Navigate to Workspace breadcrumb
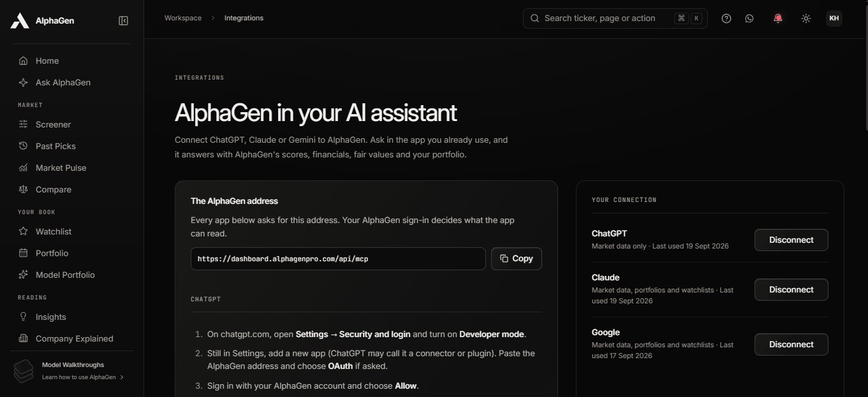 tap(183, 18)
